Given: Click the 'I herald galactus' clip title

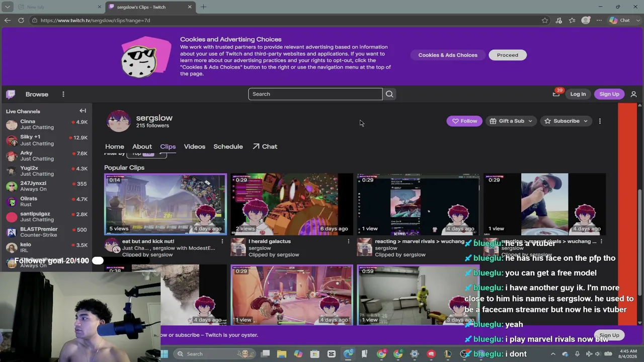Looking at the screenshot, I should coord(270,241).
